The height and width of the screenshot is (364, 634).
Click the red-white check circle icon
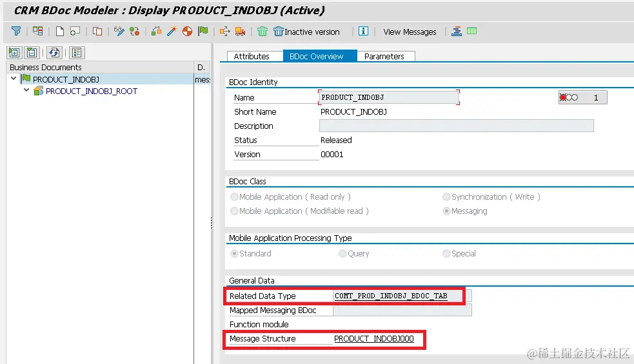187,31
